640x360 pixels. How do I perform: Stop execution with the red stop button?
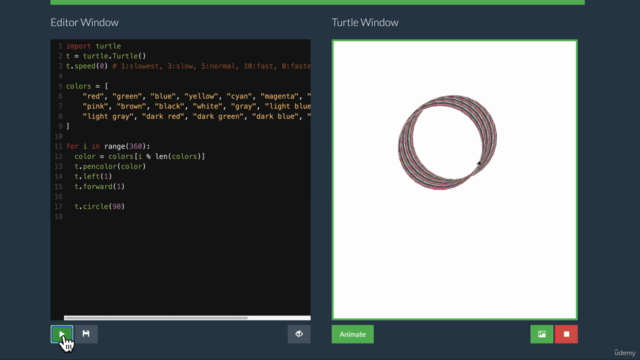566,334
